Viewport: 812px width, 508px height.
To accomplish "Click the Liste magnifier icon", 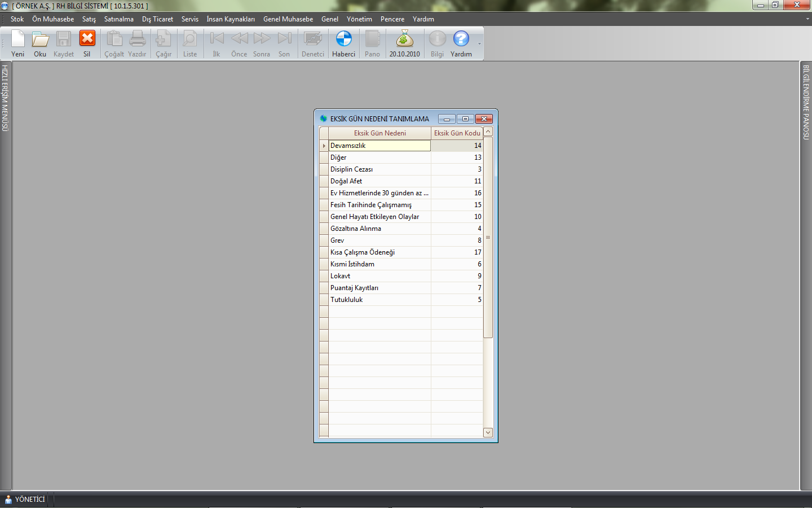I will 190,43.
